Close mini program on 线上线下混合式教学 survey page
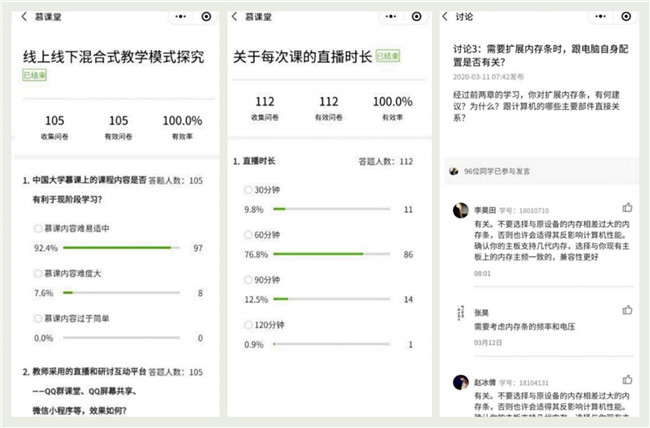This screenshot has width=650, height=428. point(206,16)
